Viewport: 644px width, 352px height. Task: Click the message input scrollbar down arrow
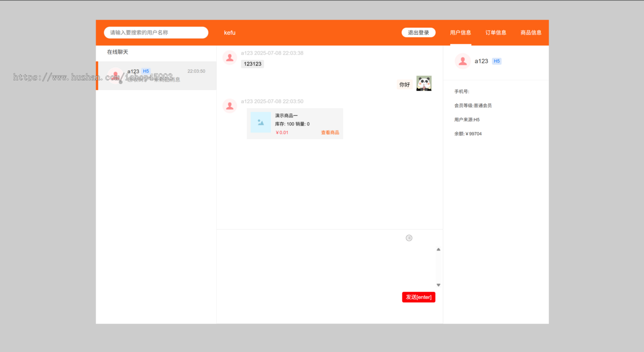(438, 285)
